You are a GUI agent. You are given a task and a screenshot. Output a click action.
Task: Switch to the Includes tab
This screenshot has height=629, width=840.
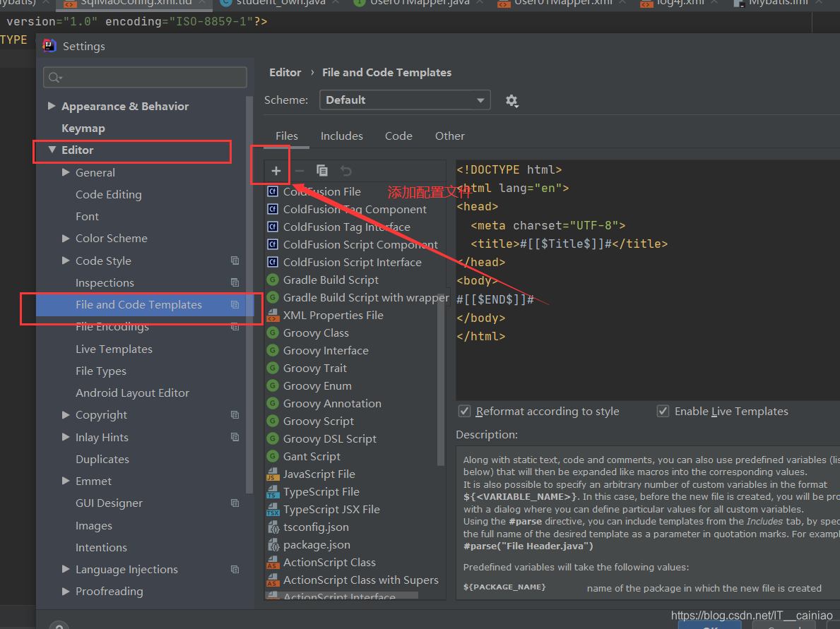(342, 136)
